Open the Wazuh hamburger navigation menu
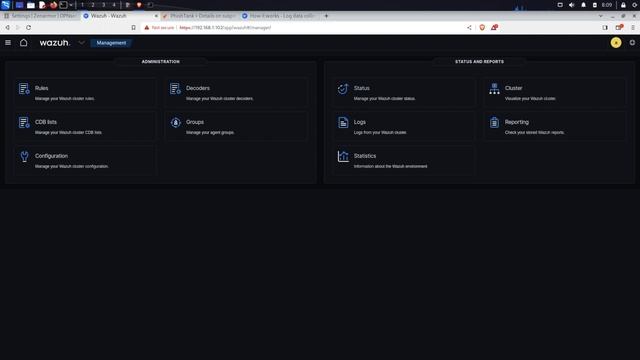Image resolution: width=640 pixels, height=360 pixels. 8,42
